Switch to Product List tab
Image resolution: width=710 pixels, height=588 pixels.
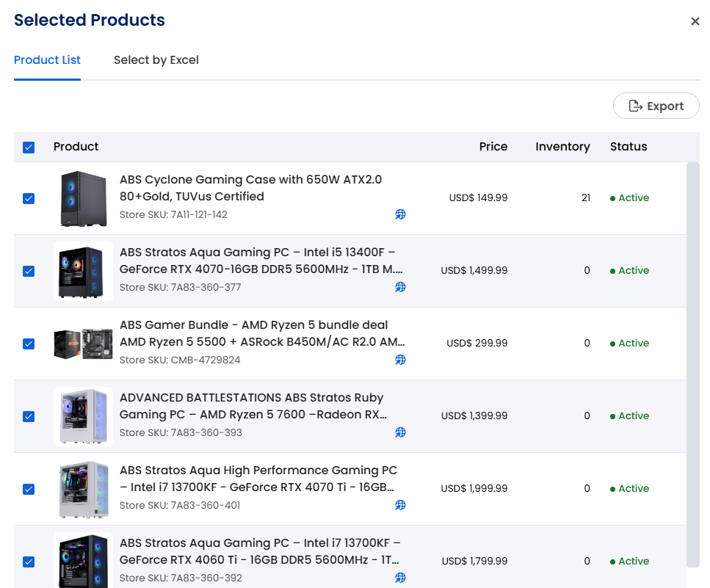(47, 60)
